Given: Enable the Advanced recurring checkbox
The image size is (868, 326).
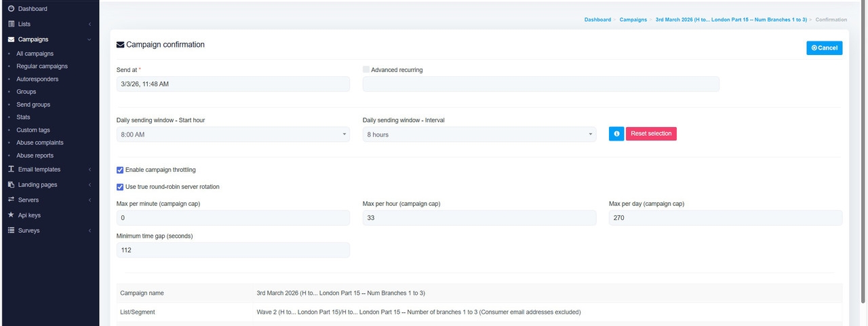Looking at the screenshot, I should [366, 69].
